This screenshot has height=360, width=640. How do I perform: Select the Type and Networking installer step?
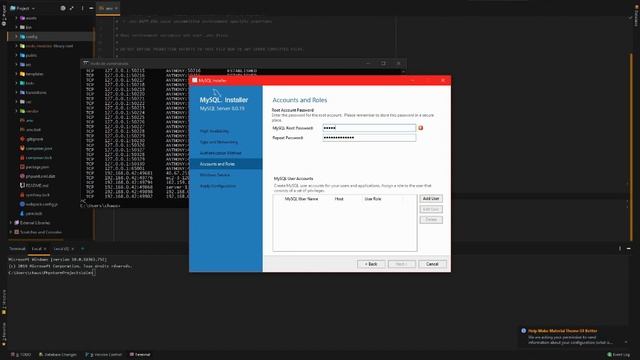coord(218,142)
